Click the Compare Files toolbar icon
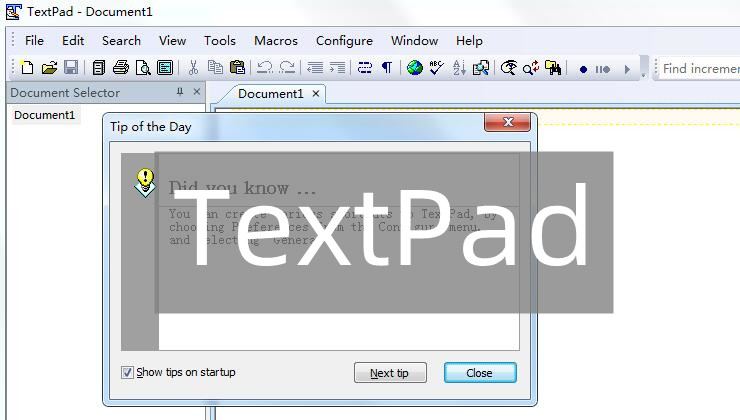The height and width of the screenshot is (420, 740). (481, 68)
